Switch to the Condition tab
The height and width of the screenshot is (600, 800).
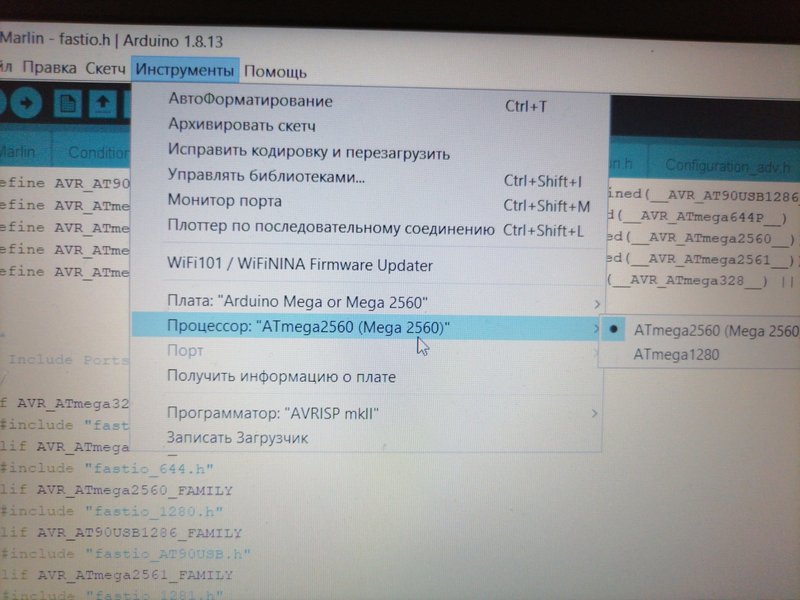click(x=92, y=152)
